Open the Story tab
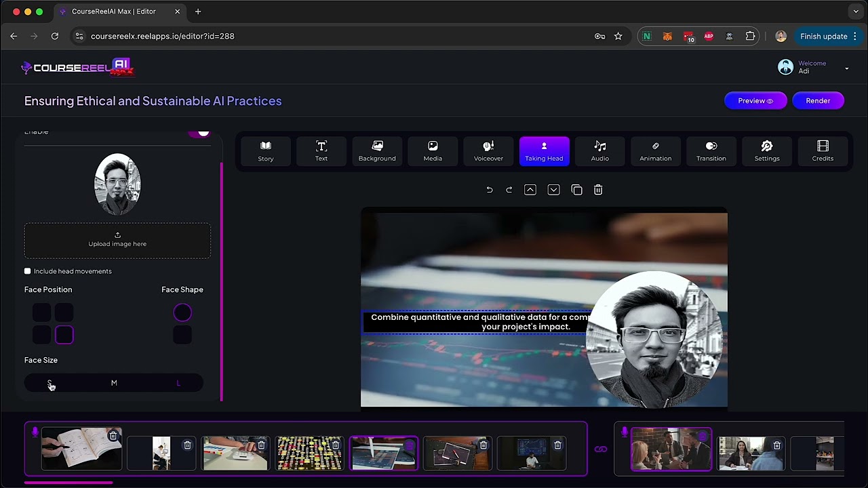Screen dimensions: 868x488 click(x=266, y=150)
